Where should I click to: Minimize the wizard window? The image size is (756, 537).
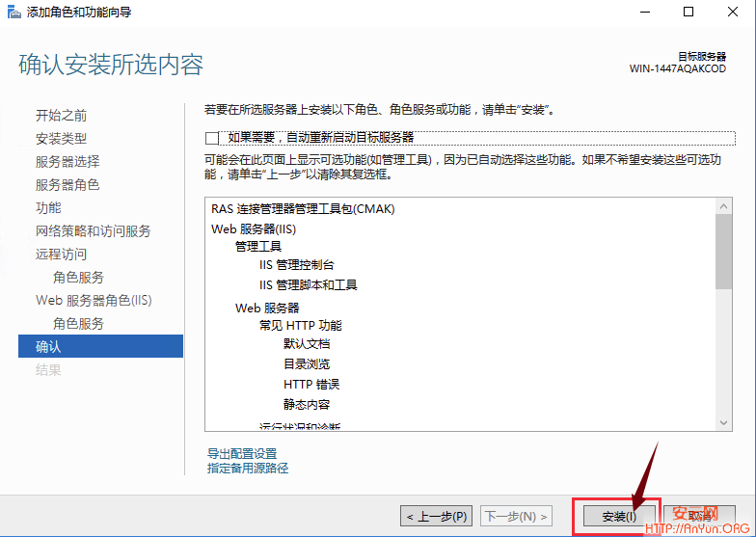coord(645,12)
